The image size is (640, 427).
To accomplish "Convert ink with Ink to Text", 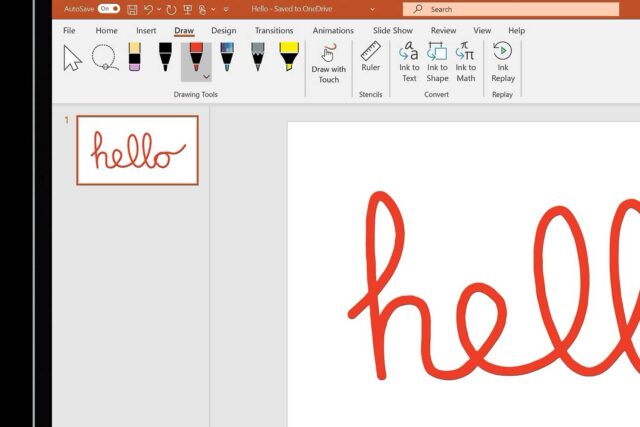I will [x=409, y=61].
